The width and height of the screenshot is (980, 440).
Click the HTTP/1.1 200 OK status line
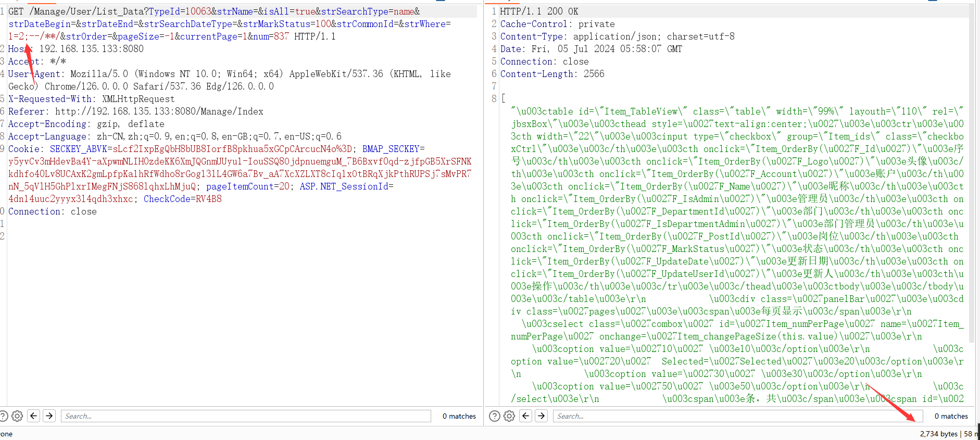[539, 11]
